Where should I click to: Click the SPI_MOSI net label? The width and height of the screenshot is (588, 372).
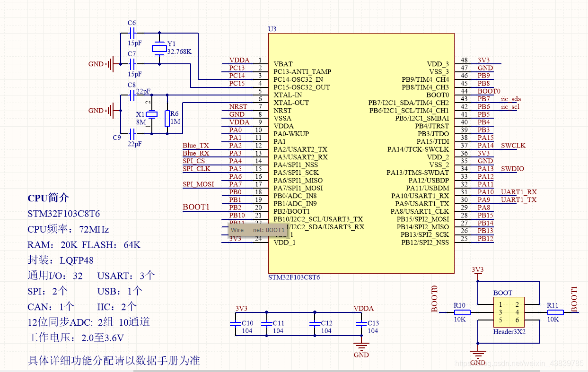point(198,184)
